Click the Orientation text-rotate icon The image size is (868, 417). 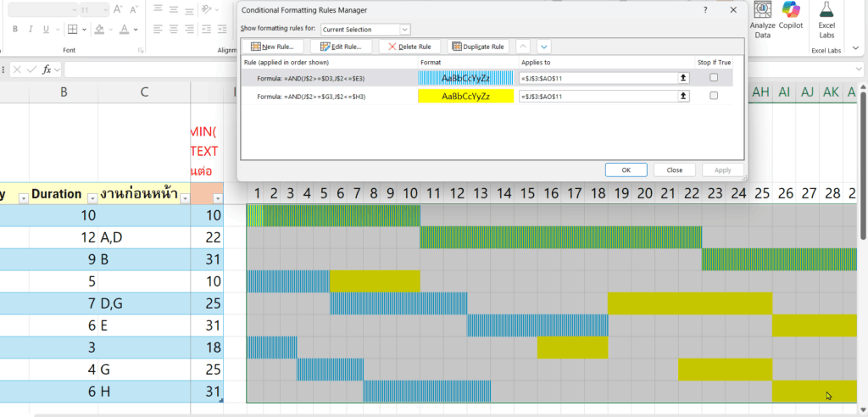[207, 8]
